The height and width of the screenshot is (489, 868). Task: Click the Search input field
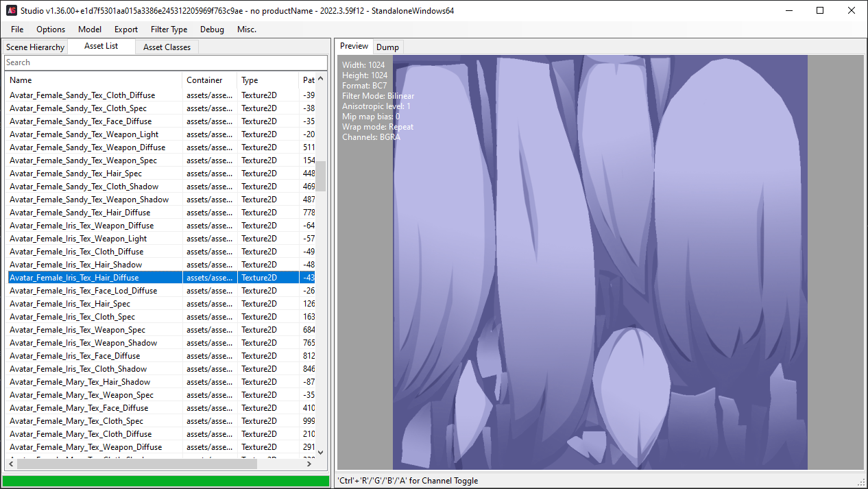tap(166, 62)
